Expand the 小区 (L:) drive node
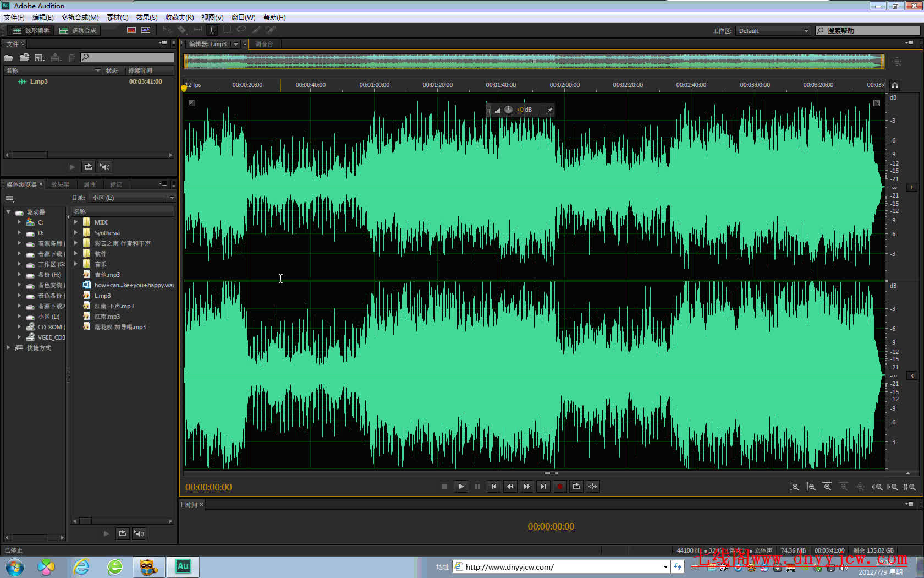Image resolution: width=924 pixels, height=578 pixels. coord(19,316)
